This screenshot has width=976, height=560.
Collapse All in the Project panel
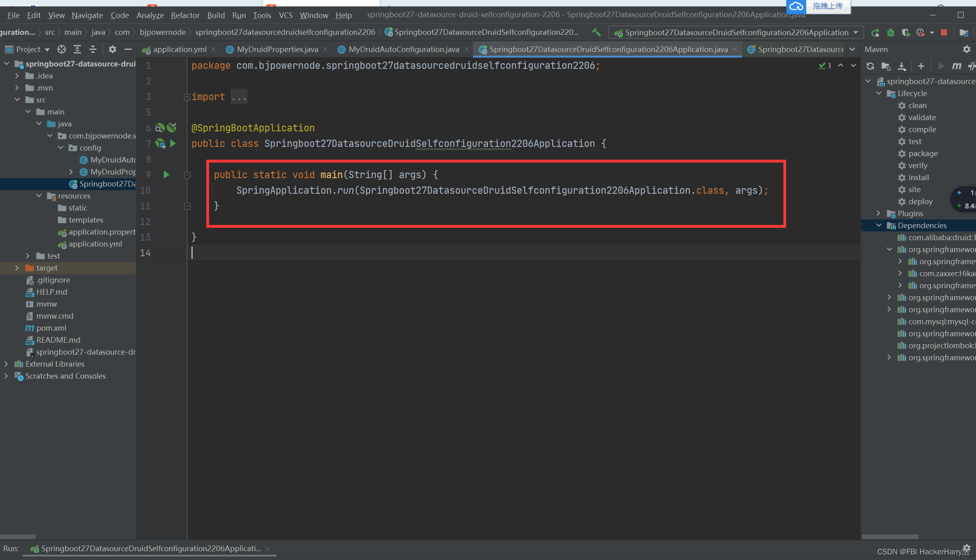click(x=93, y=49)
